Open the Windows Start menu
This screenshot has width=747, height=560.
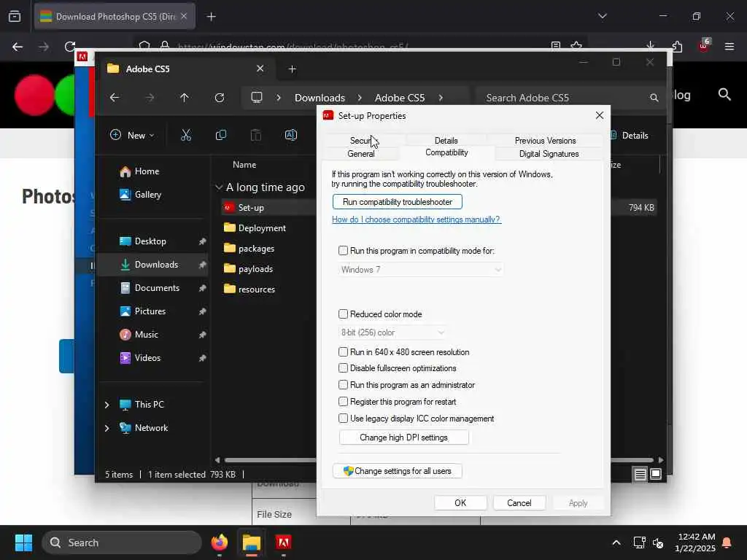point(23,542)
